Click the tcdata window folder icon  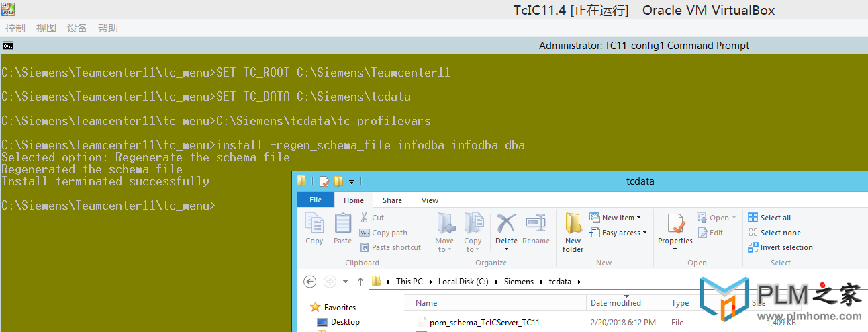[x=302, y=181]
